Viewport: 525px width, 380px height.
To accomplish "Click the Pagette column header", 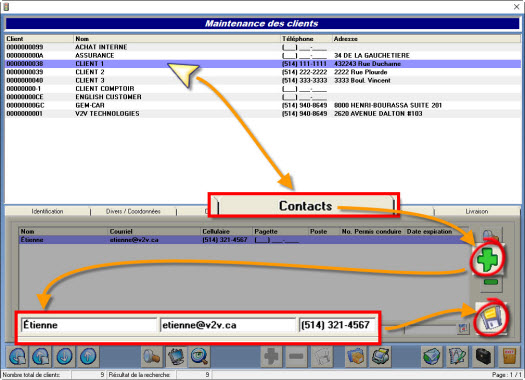I will pyautogui.click(x=280, y=231).
